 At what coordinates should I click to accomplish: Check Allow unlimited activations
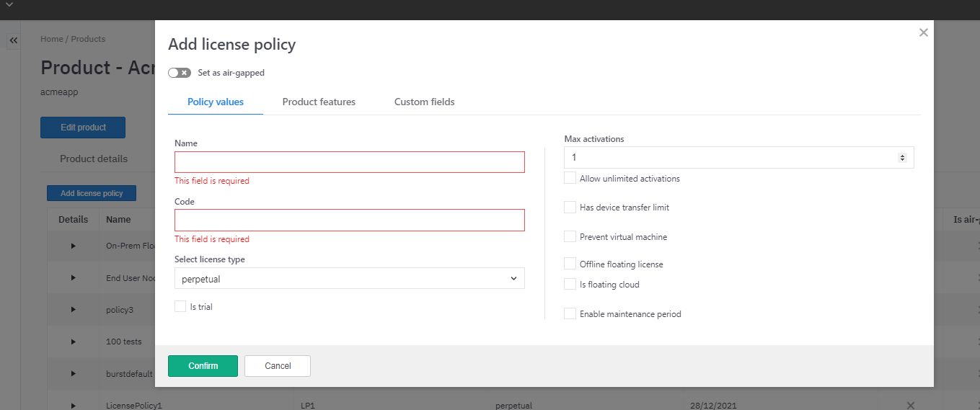point(570,178)
